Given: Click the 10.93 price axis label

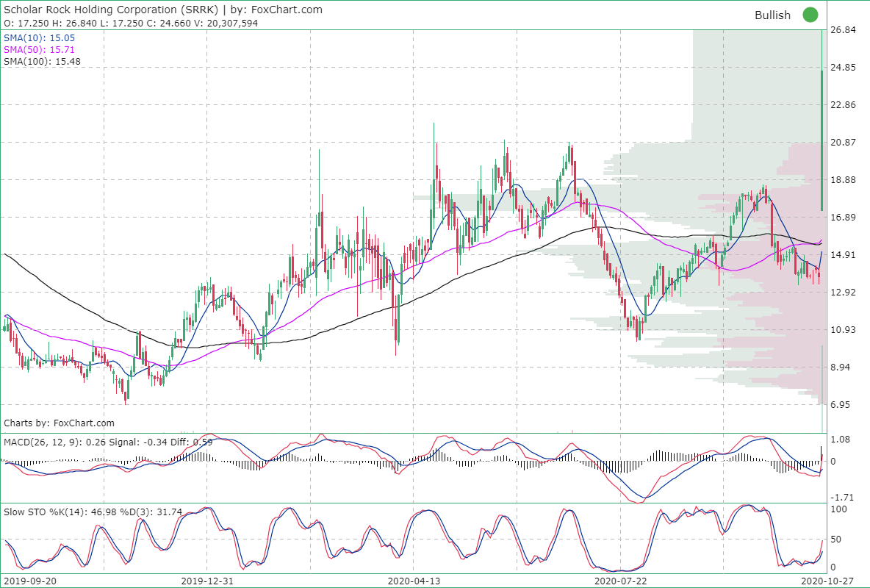Looking at the screenshot, I should (843, 330).
